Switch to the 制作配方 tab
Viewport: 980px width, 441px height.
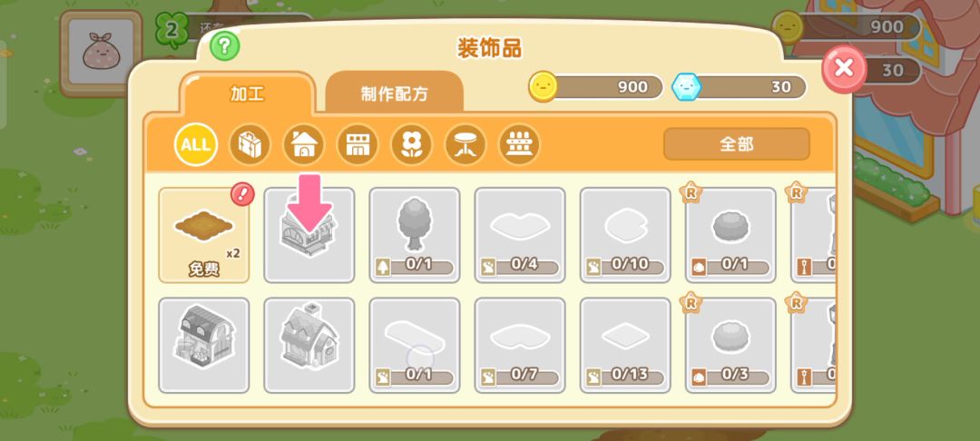[395, 93]
